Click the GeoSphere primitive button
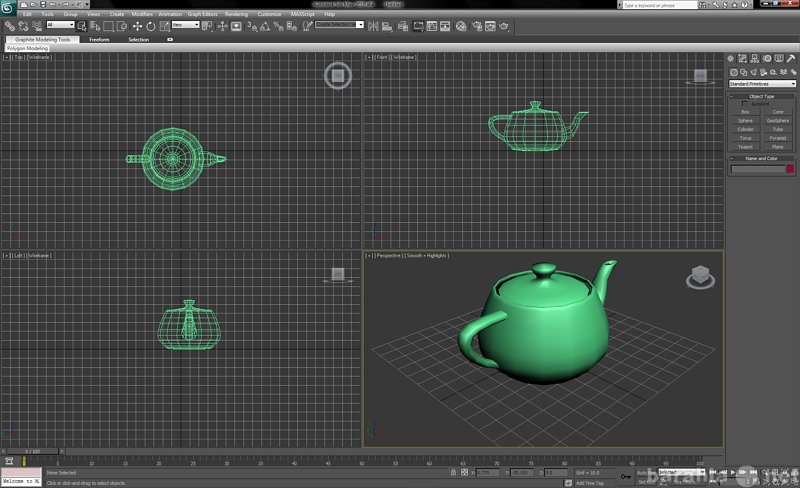Screen dimensions: 800x488 tap(778, 120)
